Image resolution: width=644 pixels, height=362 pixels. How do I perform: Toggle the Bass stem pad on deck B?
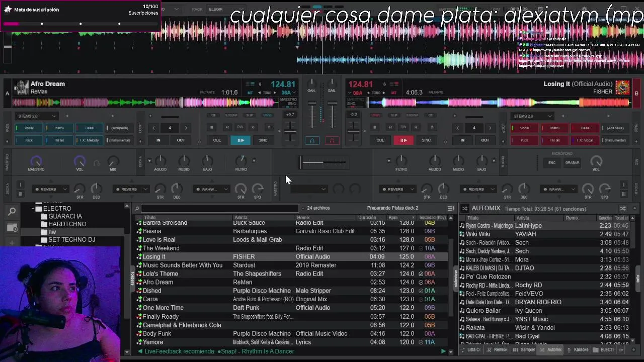click(x=585, y=128)
